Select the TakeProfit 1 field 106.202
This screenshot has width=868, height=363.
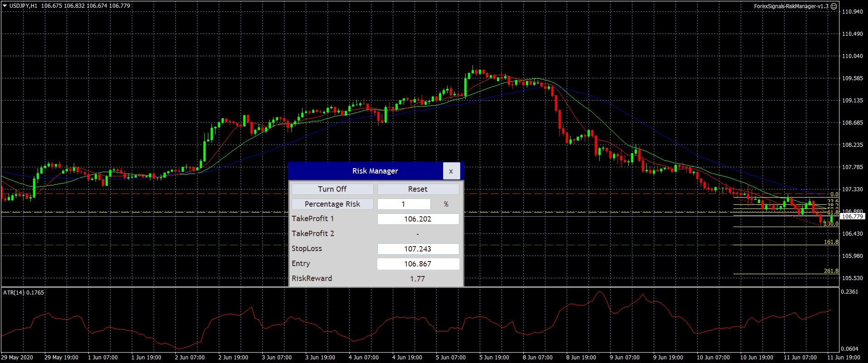[418, 219]
